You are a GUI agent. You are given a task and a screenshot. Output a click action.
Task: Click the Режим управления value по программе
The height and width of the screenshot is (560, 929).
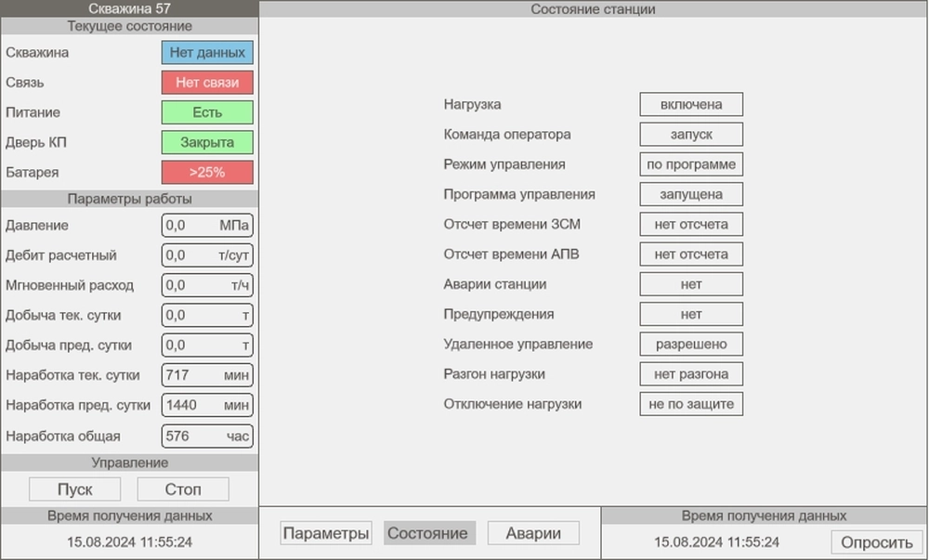(691, 164)
